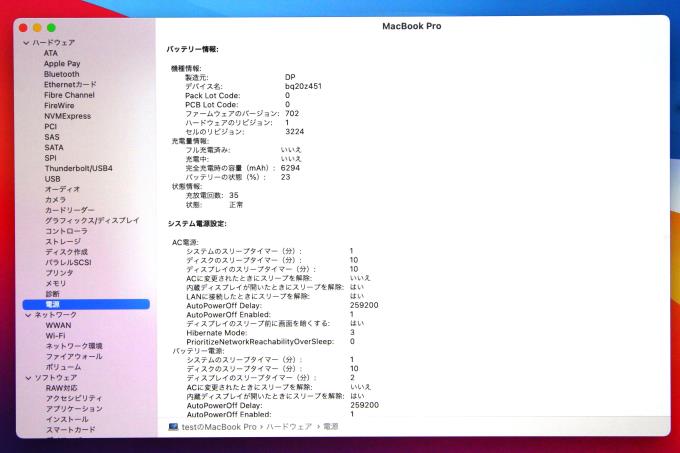The width and height of the screenshot is (680, 453).
Task: Click the MacBook Pro window title
Action: click(x=412, y=26)
